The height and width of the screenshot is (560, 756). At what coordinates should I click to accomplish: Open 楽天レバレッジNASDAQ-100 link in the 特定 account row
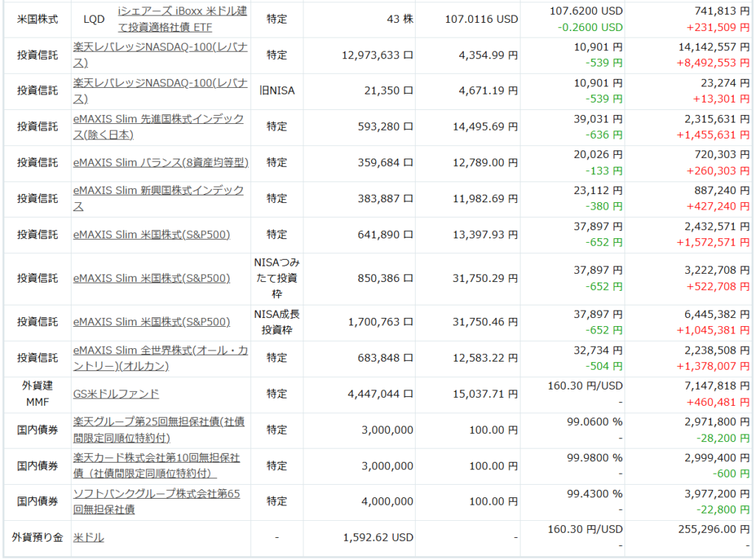click(160, 55)
